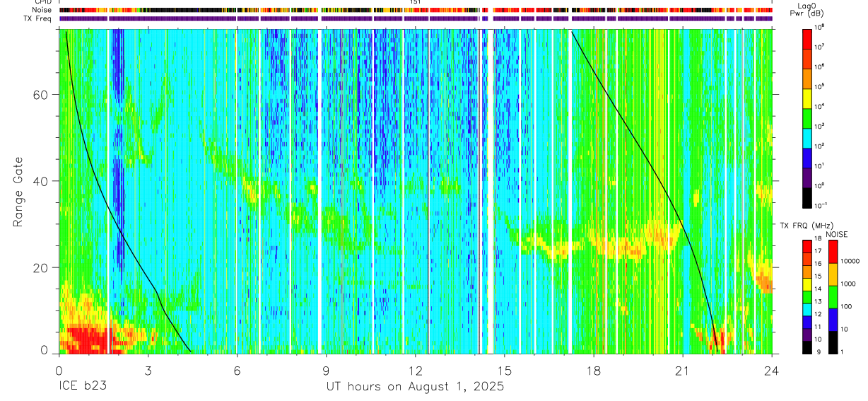The image size is (868, 401).
Task: Click the '100' label on the NOISE colorbar
Action: coord(846,308)
